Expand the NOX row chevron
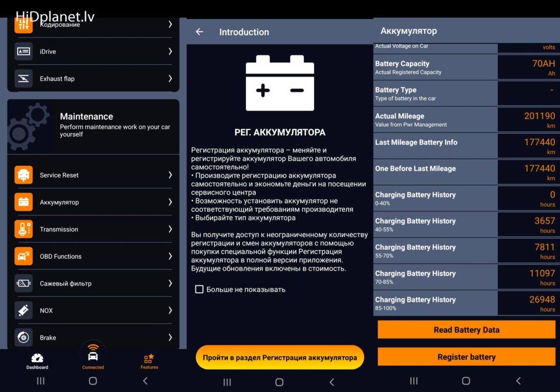Image resolution: width=560 pixels, height=392 pixels. 170,310
